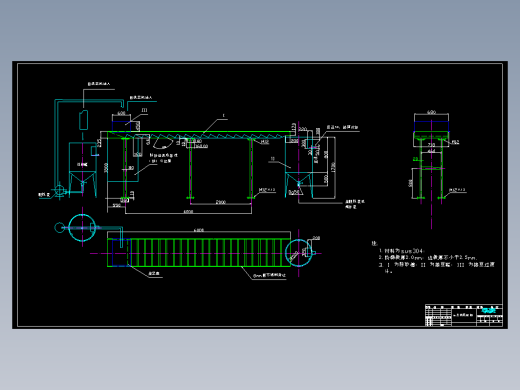
Task: Select the cyan circular tank in plan view
Action: point(82,228)
